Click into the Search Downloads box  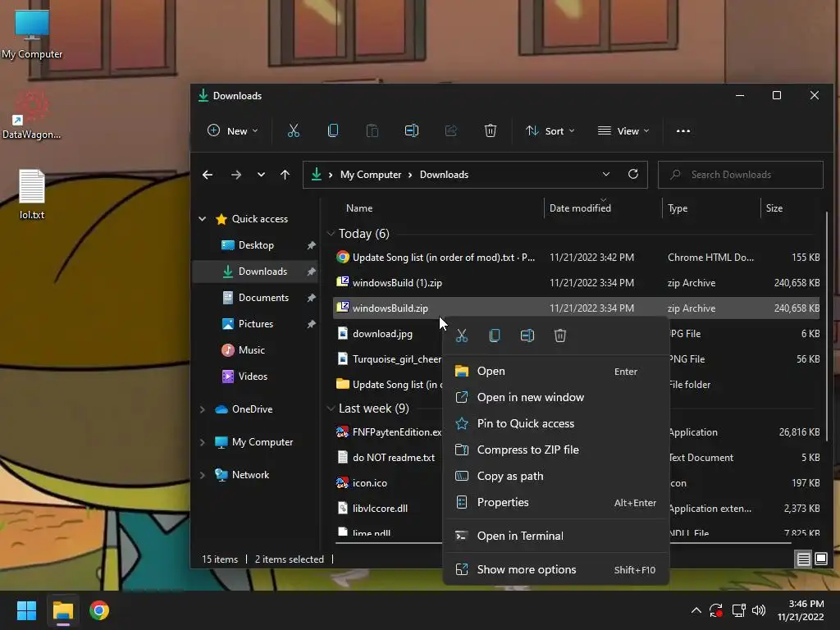tap(741, 175)
